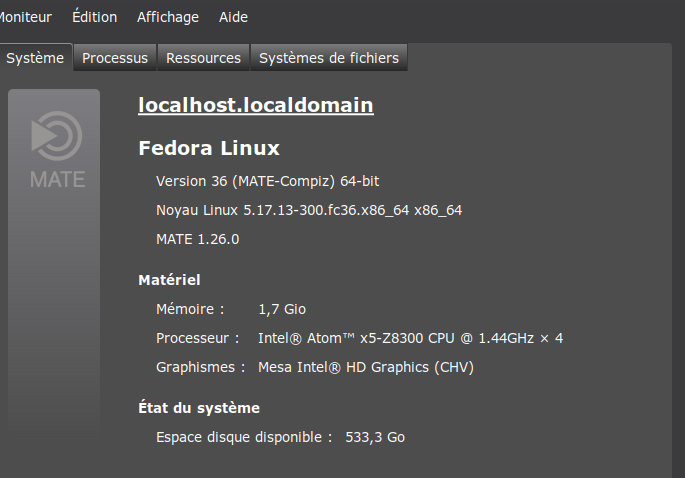This screenshot has width=685, height=478.
Task: Open the Aide menu
Action: 233,17
